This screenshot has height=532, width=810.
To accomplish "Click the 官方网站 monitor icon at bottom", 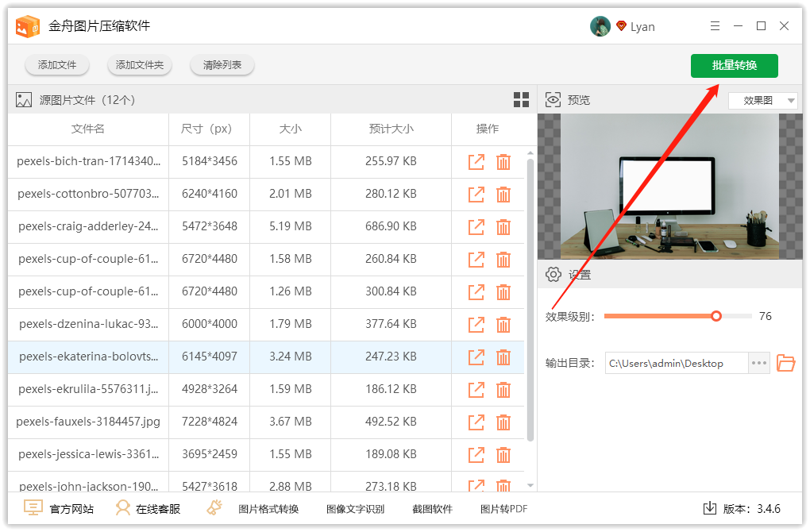I will point(33,507).
